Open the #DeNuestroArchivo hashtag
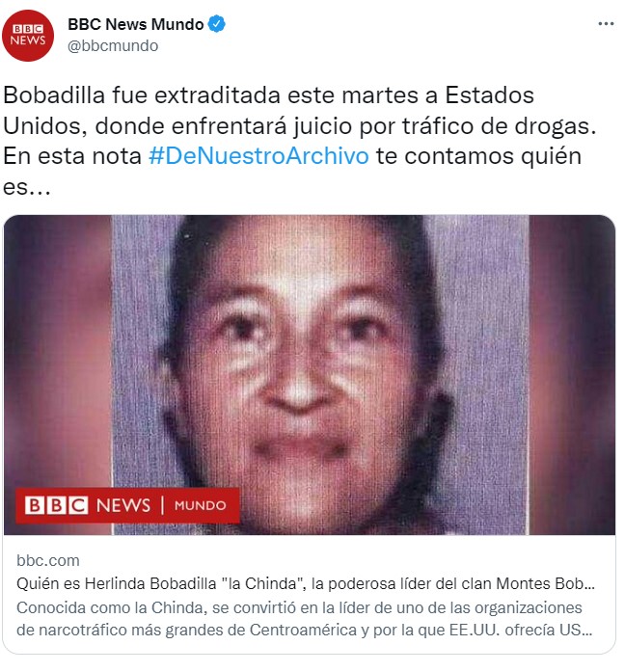The width and height of the screenshot is (625, 672). pos(258,156)
